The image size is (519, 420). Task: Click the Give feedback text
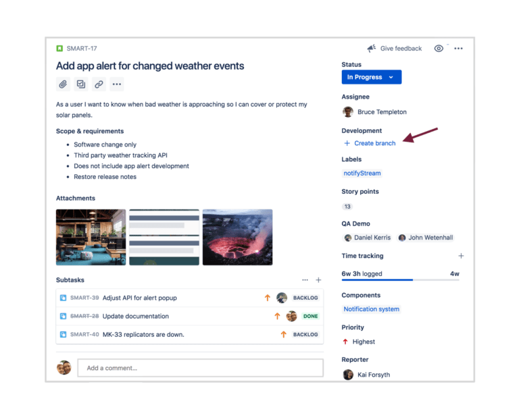tap(401, 49)
